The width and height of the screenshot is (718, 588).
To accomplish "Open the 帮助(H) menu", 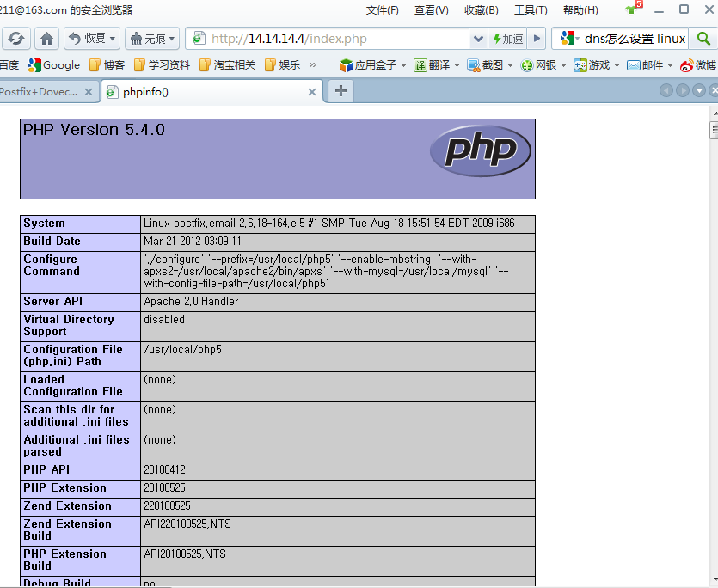I will point(580,10).
